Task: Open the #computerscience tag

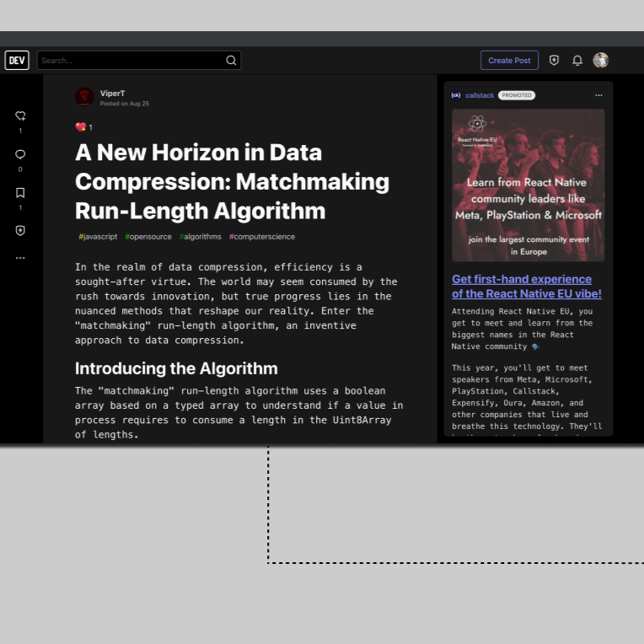Action: pos(262,237)
